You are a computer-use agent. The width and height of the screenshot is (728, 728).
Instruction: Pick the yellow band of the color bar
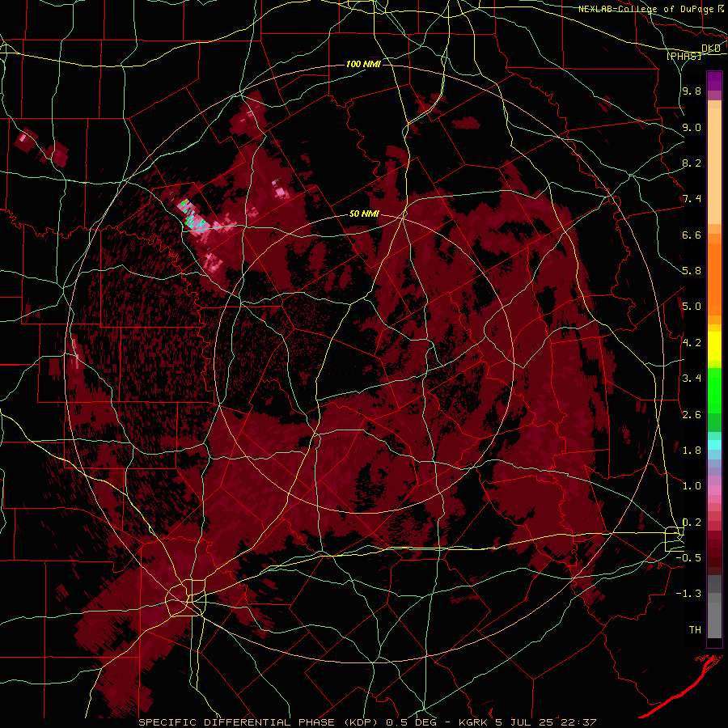(714, 346)
